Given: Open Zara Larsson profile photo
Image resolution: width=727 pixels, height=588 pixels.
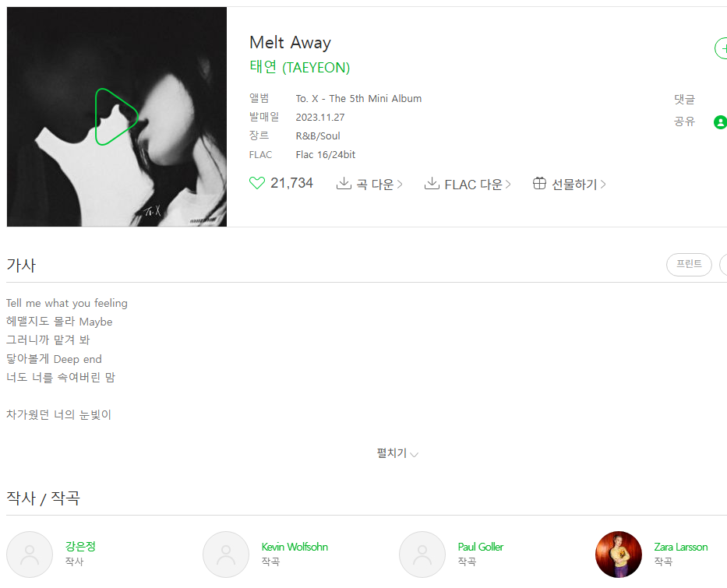Looking at the screenshot, I should (x=619, y=555).
